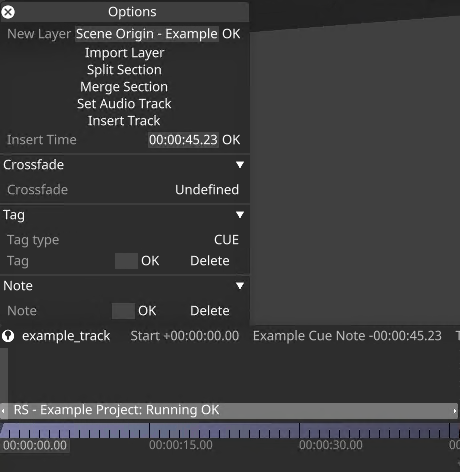Image resolution: width=460 pixels, height=472 pixels.
Task: Choose Merge Section
Action: click(x=124, y=87)
